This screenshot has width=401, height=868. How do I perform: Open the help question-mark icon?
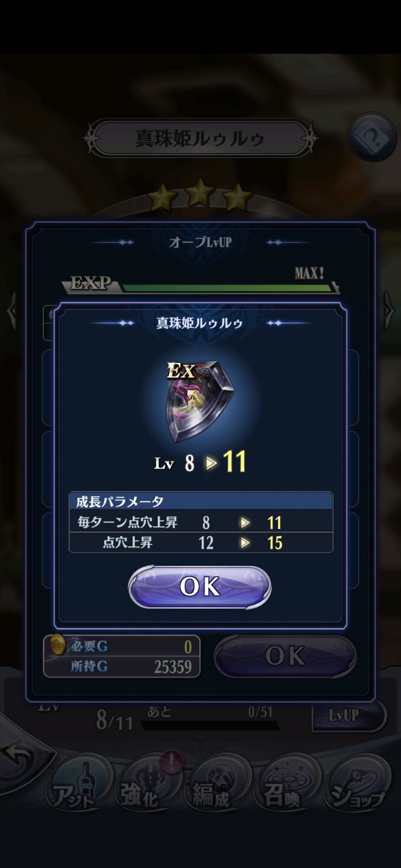pos(371,136)
